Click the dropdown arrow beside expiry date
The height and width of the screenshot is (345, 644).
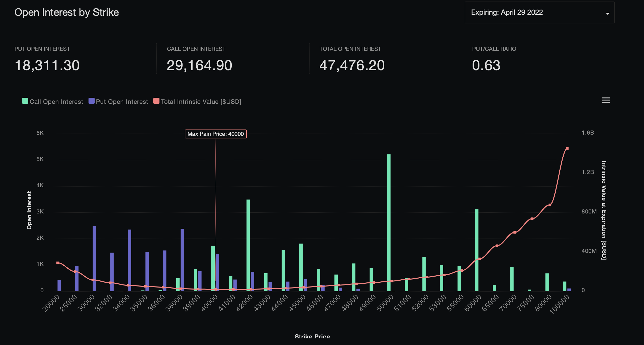[607, 13]
